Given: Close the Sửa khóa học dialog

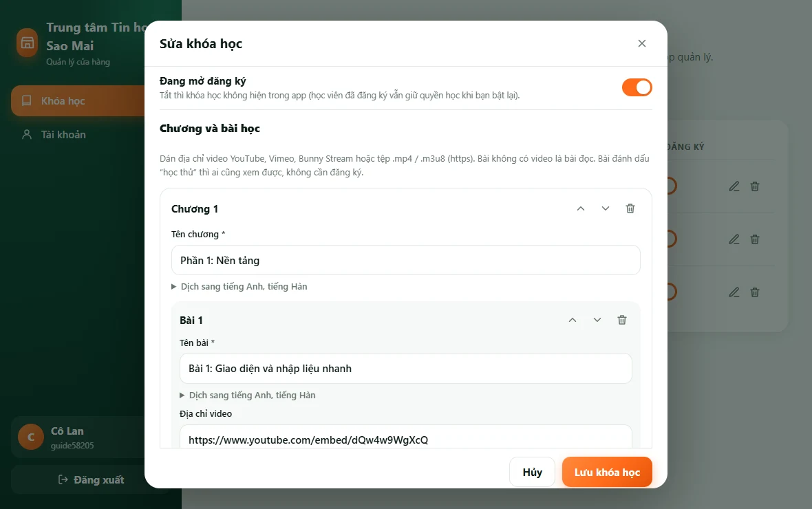Looking at the screenshot, I should (641, 43).
